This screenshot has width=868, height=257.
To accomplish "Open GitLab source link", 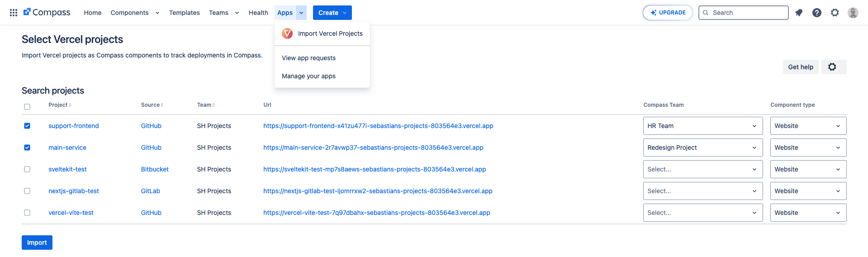I will click(x=151, y=191).
